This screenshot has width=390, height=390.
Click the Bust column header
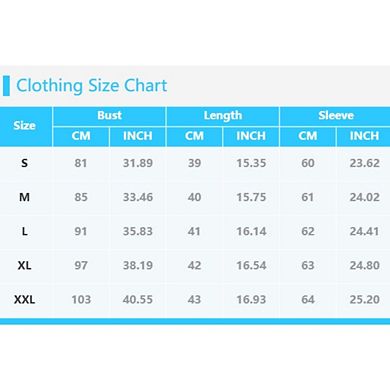click(109, 115)
